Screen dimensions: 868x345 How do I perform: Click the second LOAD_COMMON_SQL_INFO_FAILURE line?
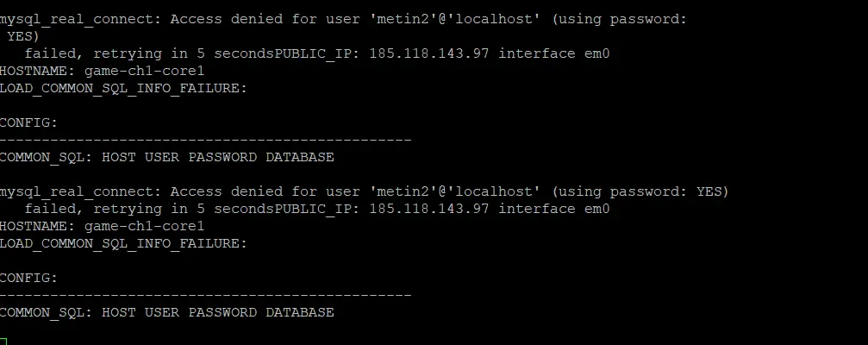click(x=123, y=243)
